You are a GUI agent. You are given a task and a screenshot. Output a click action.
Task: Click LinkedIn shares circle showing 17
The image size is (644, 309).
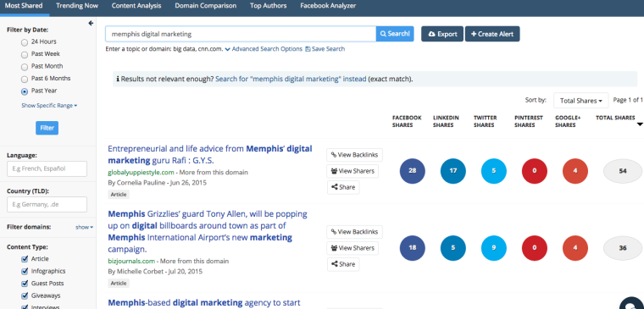pyautogui.click(x=453, y=171)
